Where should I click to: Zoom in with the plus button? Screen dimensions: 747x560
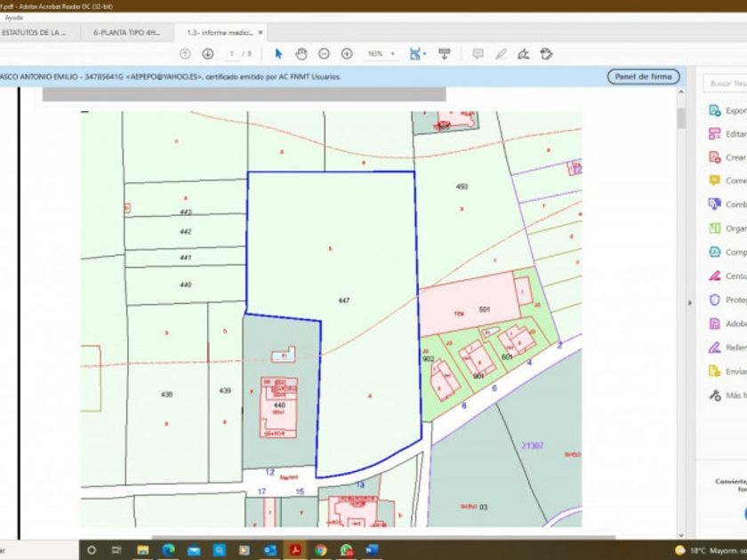[x=347, y=54]
